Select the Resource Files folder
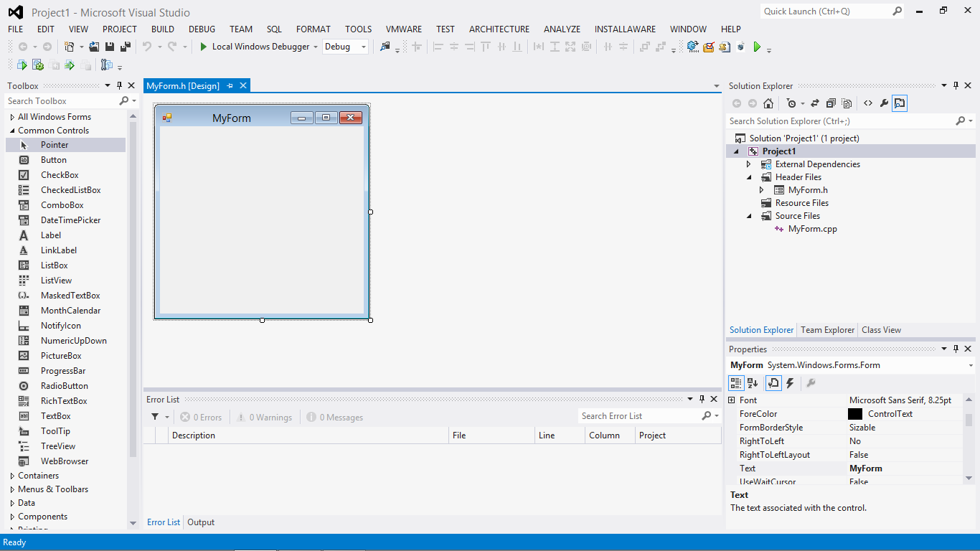Viewport: 980px width, 551px height. coord(802,203)
